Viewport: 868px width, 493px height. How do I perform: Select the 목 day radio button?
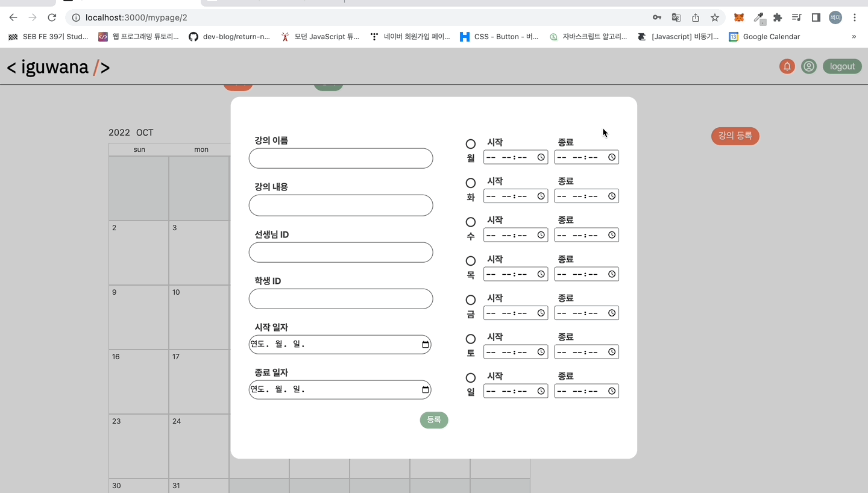pos(471,261)
